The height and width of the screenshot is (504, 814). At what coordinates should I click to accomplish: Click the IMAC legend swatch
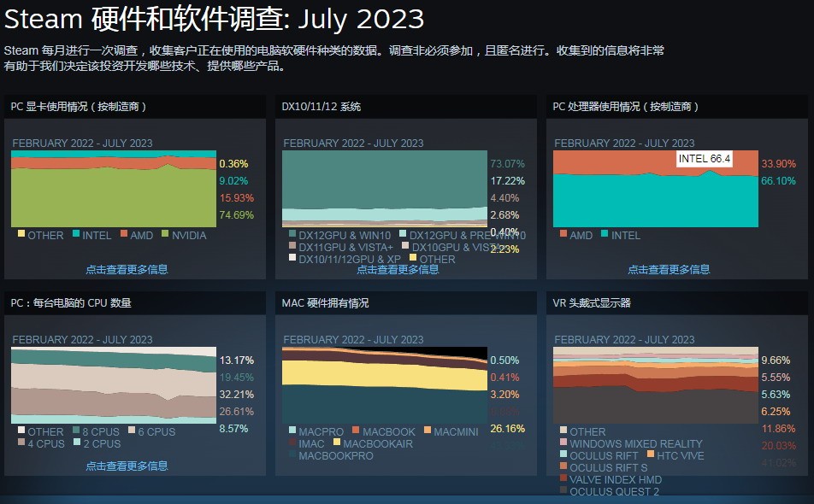292,442
